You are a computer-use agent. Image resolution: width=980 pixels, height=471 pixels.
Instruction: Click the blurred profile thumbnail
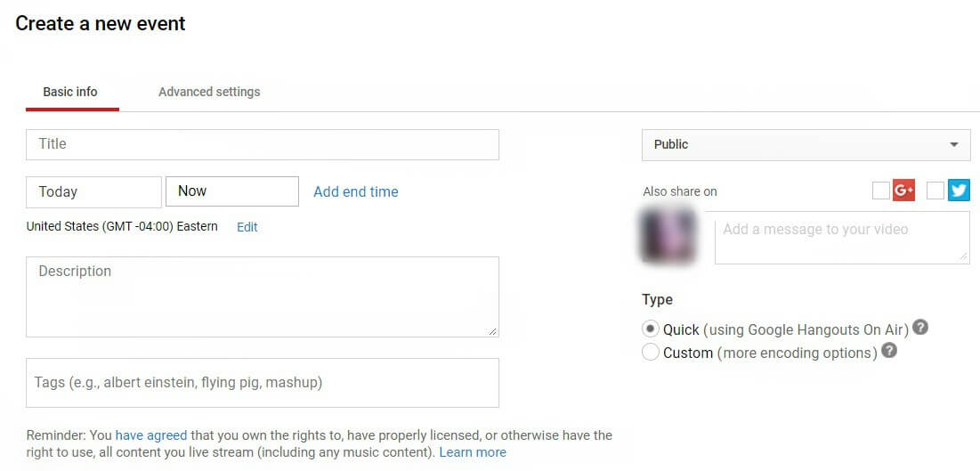(x=668, y=234)
